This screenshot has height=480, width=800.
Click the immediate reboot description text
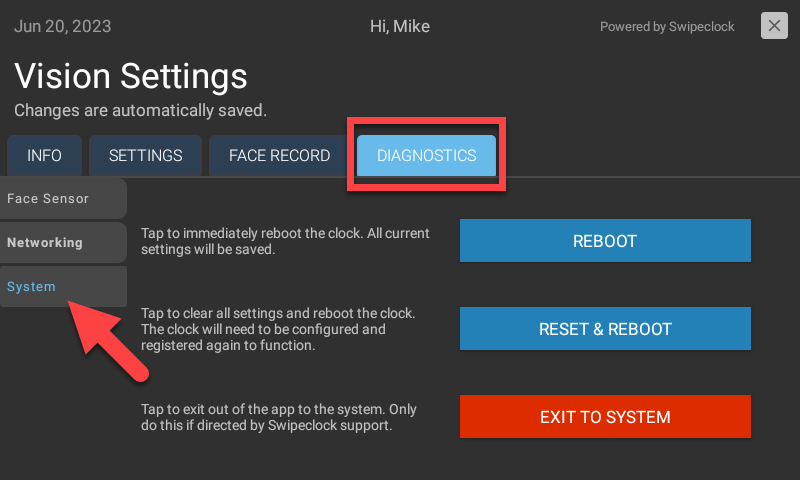(x=285, y=241)
